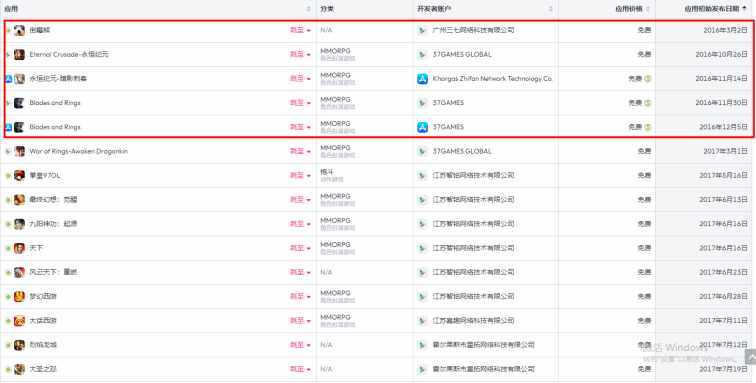Click app icon in 2016年3月2日 row
The height and width of the screenshot is (383, 756).
tap(19, 30)
